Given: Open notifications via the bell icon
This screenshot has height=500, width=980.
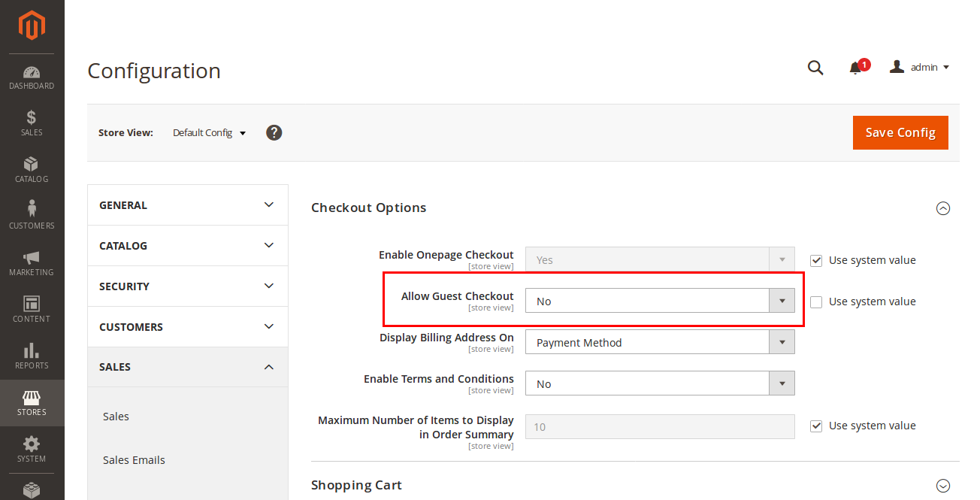Looking at the screenshot, I should click(856, 68).
